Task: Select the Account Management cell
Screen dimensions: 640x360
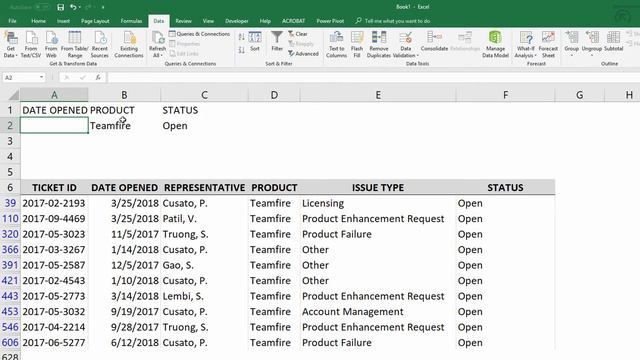Action: [x=378, y=311]
